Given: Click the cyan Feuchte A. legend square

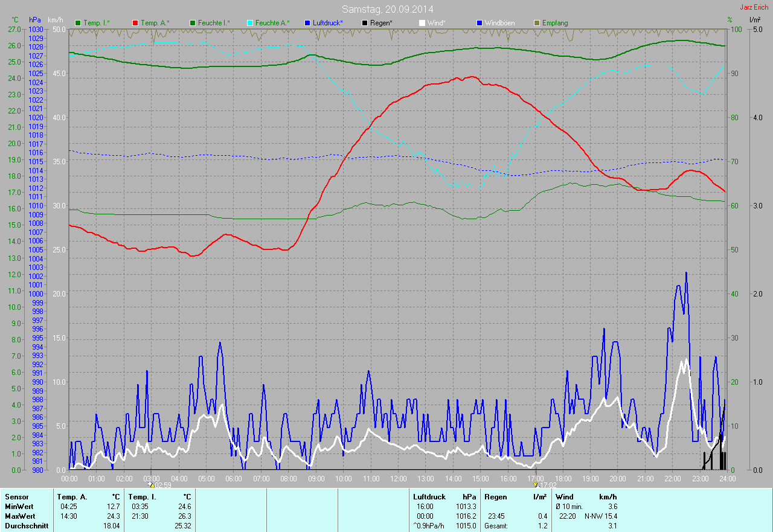Looking at the screenshot, I should [249, 23].
